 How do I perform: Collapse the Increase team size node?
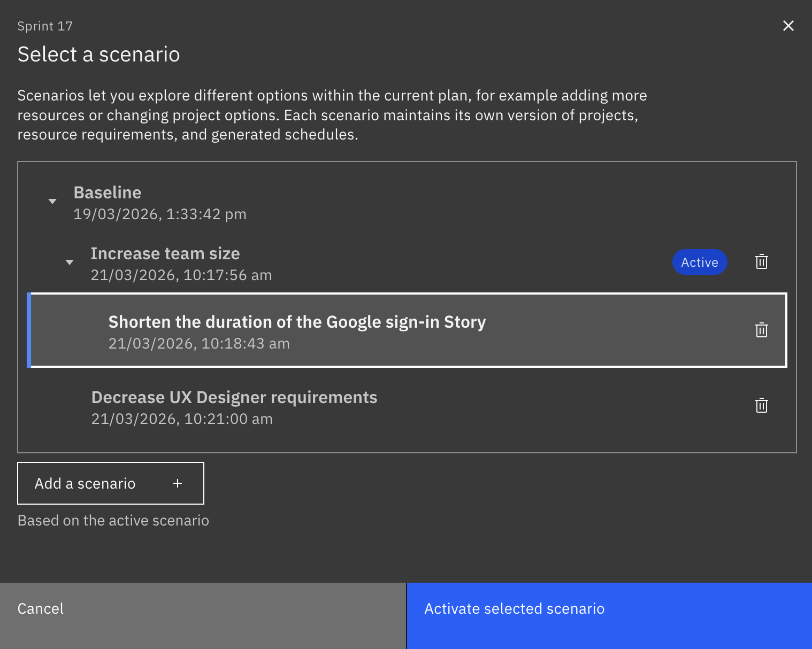70,262
